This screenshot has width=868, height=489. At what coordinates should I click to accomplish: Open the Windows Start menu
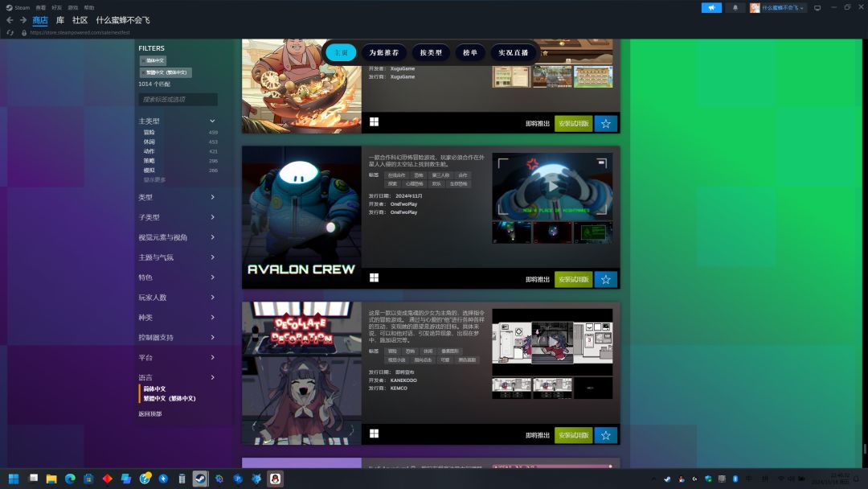[14, 479]
